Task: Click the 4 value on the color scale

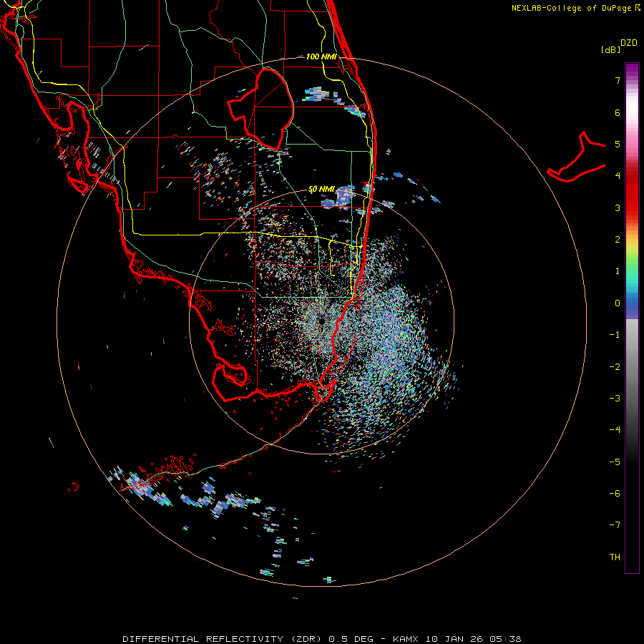Action: click(x=618, y=176)
